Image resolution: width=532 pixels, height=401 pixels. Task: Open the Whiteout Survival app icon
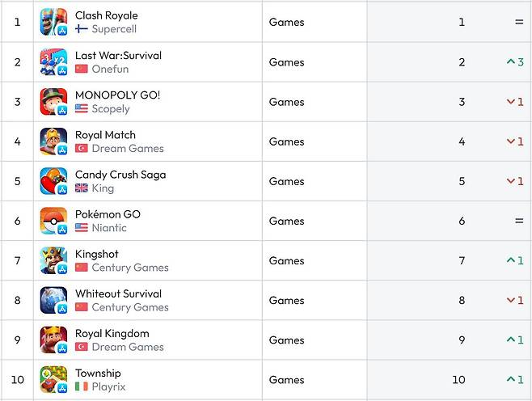click(x=53, y=300)
